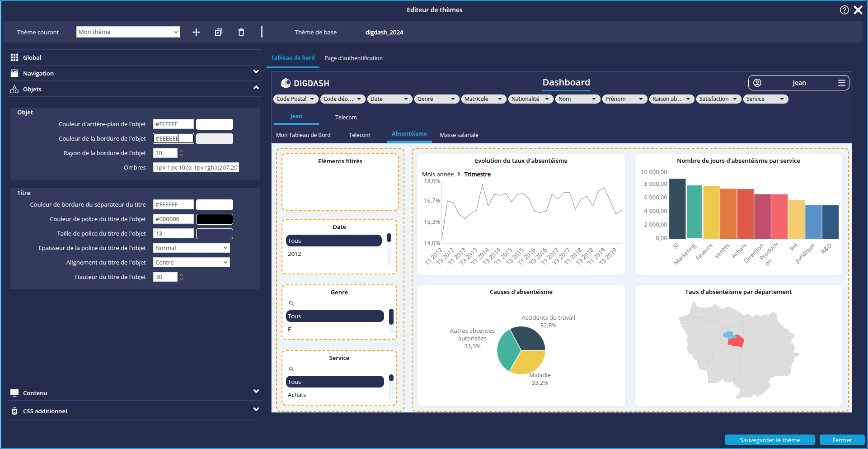Click the add new theme plus icon
Screen dimensions: 868x449
click(196, 32)
